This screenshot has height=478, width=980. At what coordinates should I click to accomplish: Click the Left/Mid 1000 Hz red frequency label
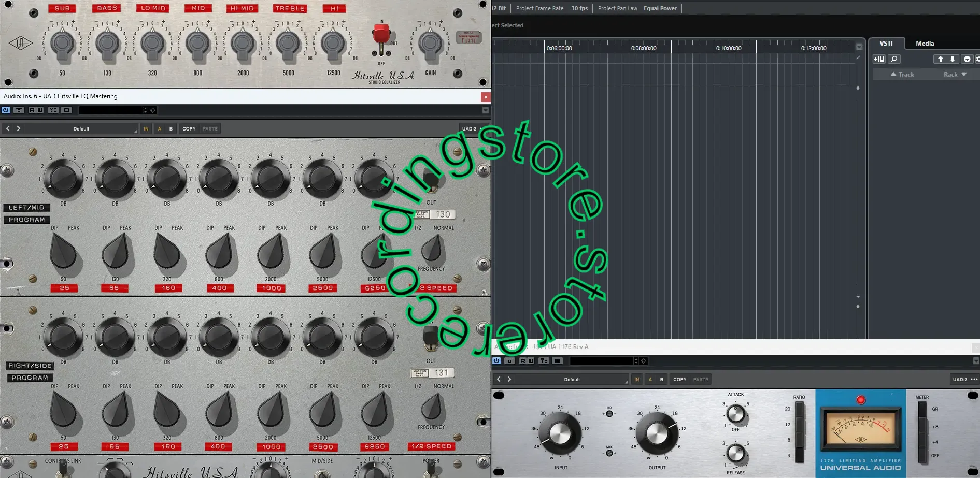pyautogui.click(x=271, y=288)
